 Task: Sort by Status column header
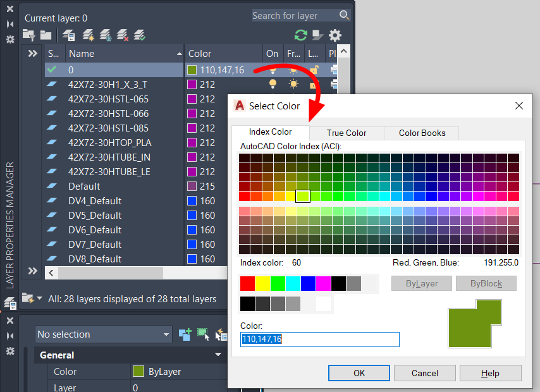(55, 53)
